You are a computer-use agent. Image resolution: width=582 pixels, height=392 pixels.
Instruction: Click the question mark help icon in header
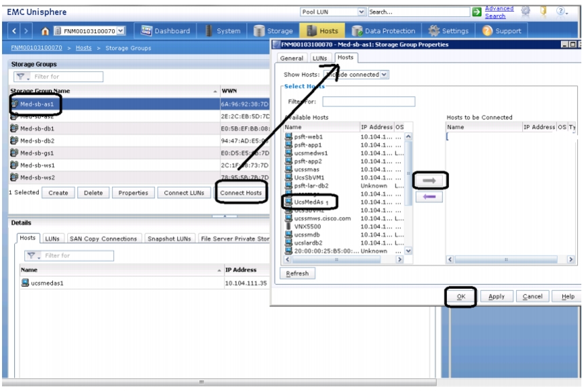click(x=560, y=12)
